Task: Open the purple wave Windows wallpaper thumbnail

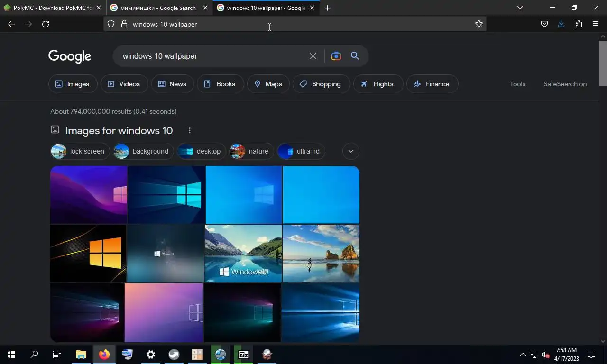Action: pyautogui.click(x=89, y=194)
